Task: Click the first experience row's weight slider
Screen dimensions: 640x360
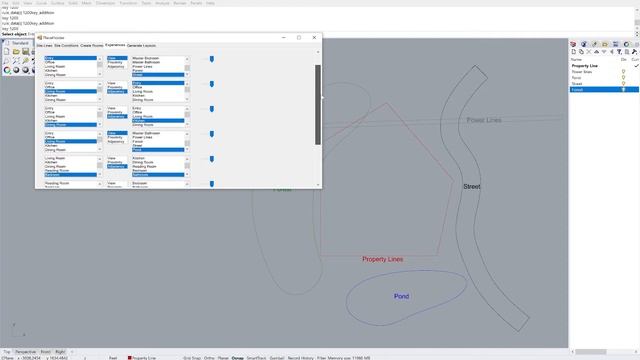Action: (211, 59)
